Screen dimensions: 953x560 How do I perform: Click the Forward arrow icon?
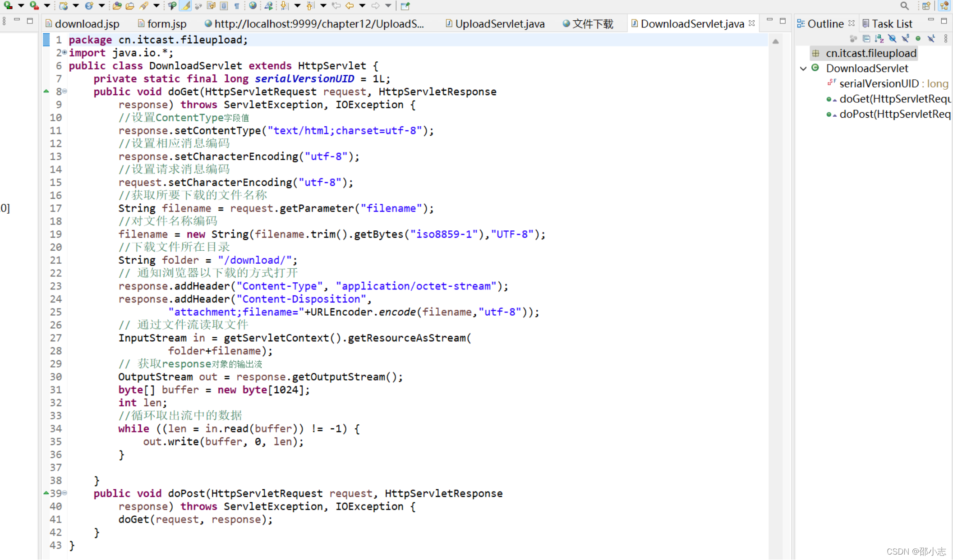[x=375, y=6]
